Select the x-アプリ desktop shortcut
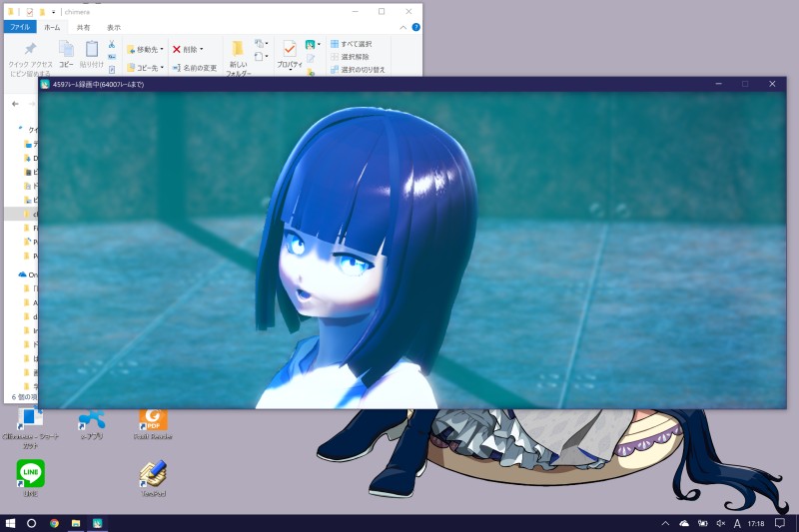The width and height of the screenshot is (799, 532). [92, 423]
